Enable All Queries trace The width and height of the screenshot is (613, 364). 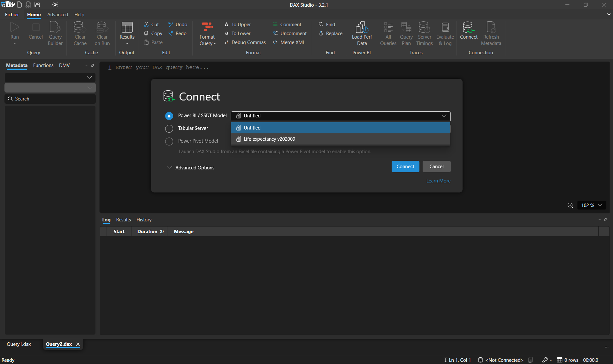pos(388,33)
